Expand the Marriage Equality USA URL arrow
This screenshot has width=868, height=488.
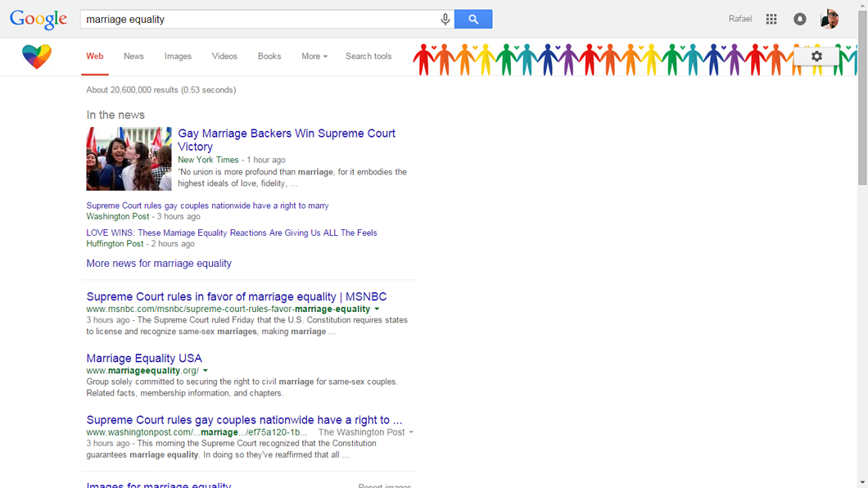(x=206, y=370)
